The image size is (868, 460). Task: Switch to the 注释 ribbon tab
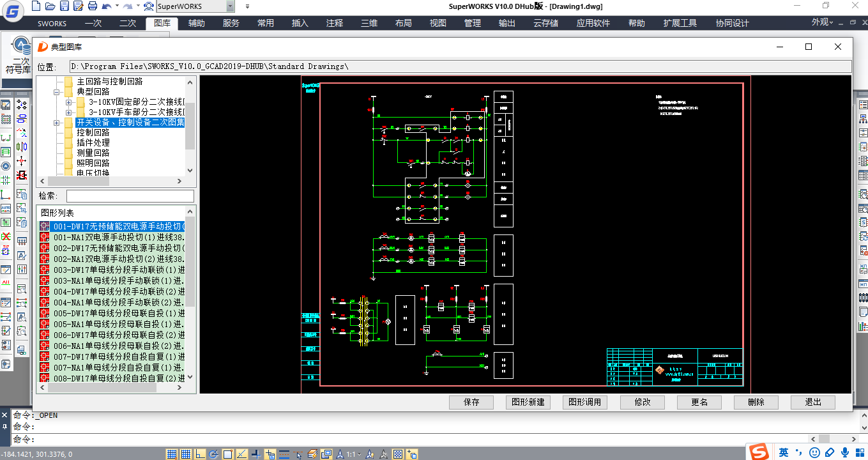click(x=335, y=23)
